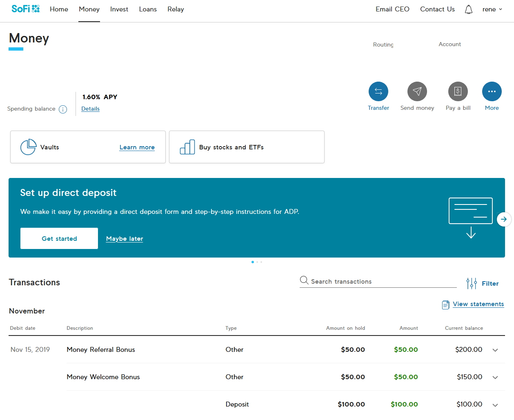Screen dimensions: 514x420
Task: Expand the Money Referral Bonus transaction row
Action: click(495, 350)
